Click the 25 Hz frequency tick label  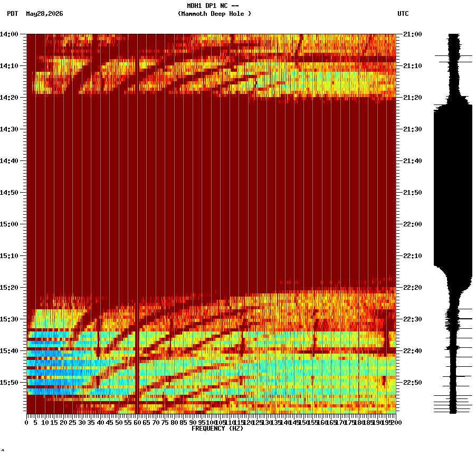[x=72, y=423]
